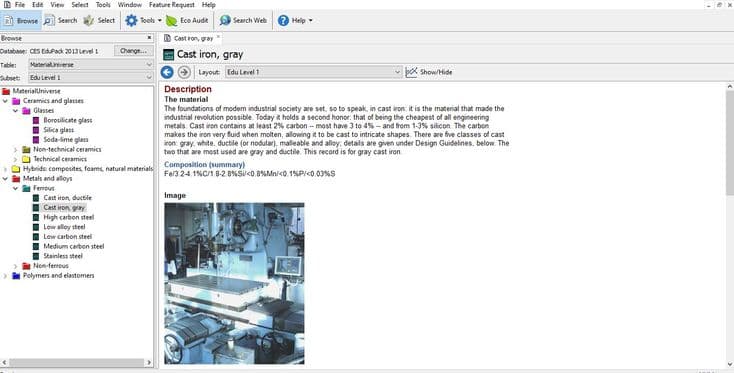This screenshot has height=373, width=734.
Task: Activate the Select tool in toolbar
Action: (x=99, y=21)
